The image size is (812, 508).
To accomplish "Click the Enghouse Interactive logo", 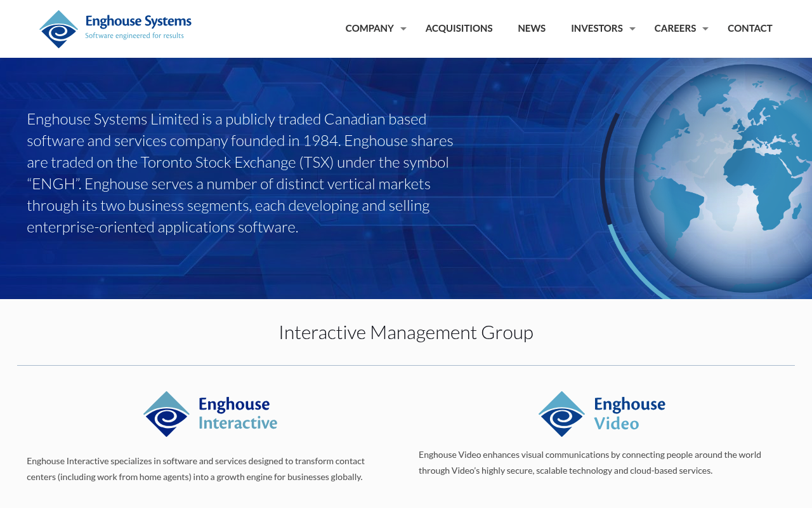I will click(x=210, y=414).
